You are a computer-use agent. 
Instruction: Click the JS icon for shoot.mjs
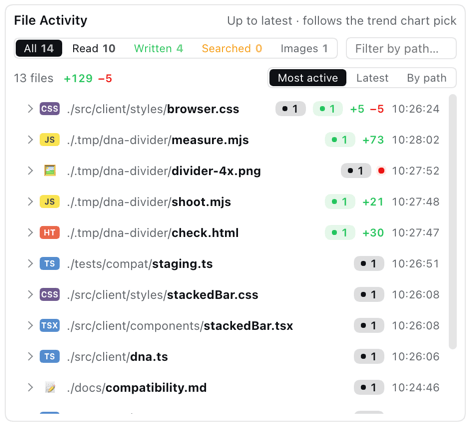[x=50, y=202]
